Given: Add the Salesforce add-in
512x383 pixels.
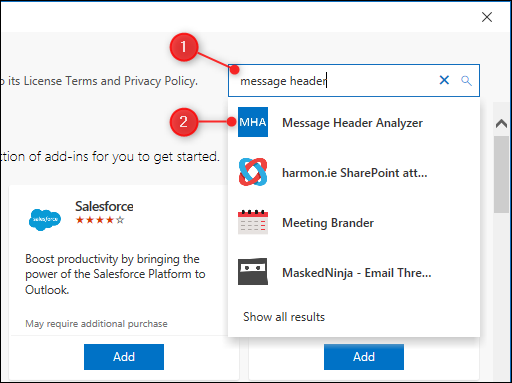Looking at the screenshot, I should pyautogui.click(x=124, y=357).
